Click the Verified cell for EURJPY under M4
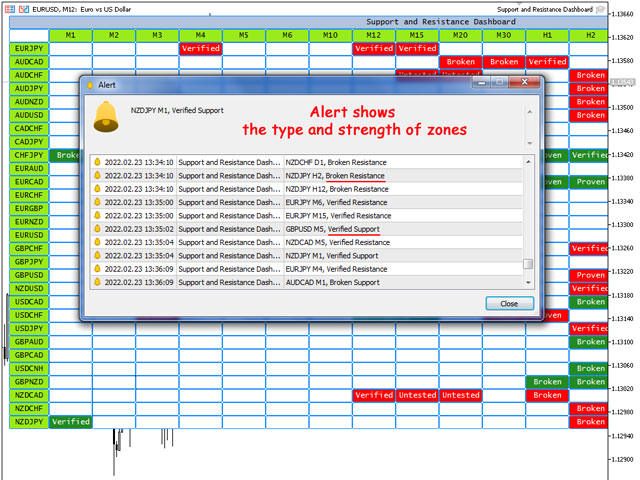Image resolution: width=640 pixels, height=480 pixels. click(x=200, y=49)
